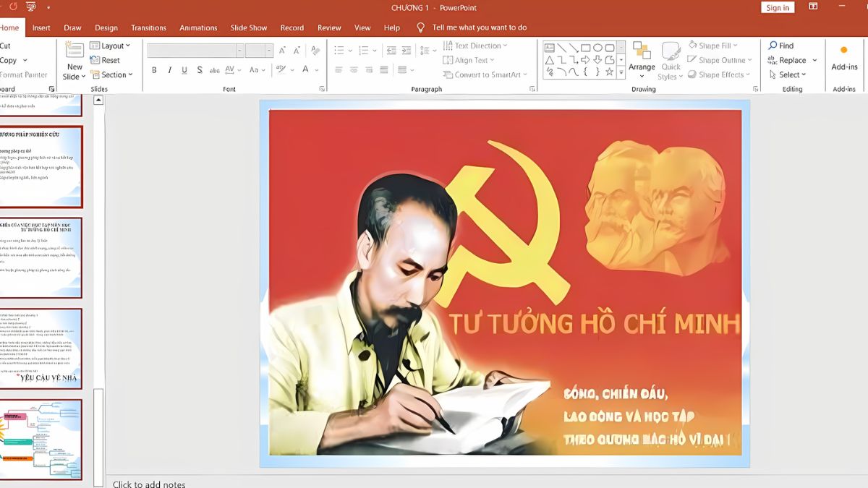The image size is (868, 488).
Task: Click Clear All Formatting icon
Action: [315, 51]
